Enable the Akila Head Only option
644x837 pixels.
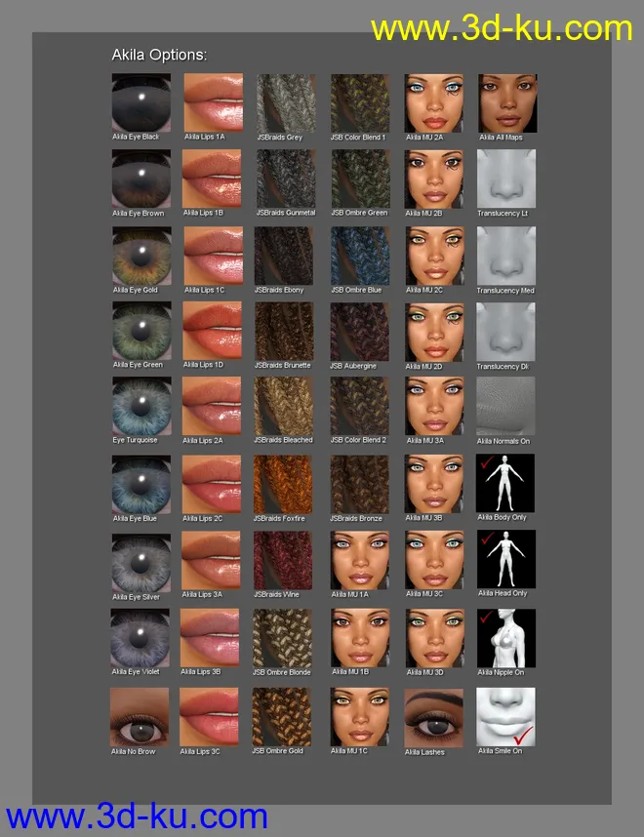506,560
